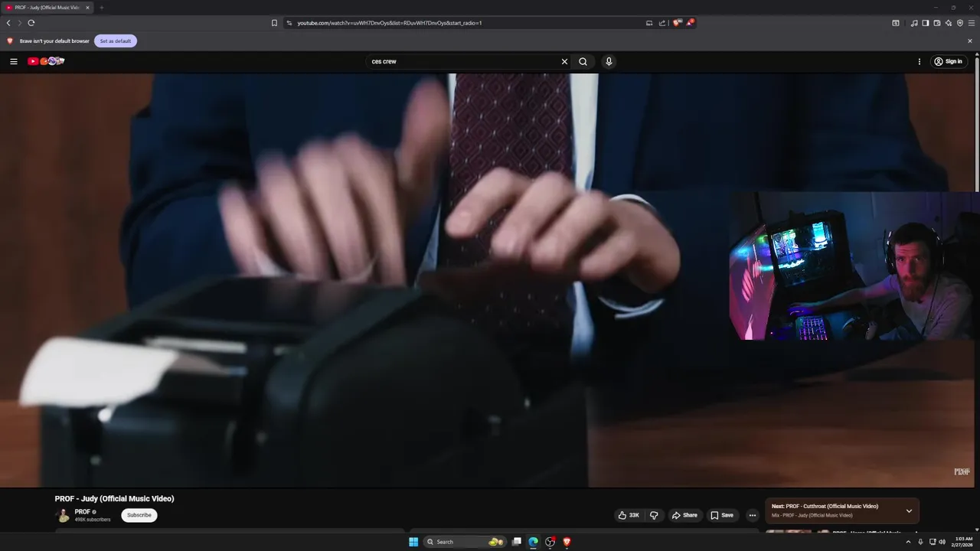Expand the Next: PROF - Cutthroat playlist panel
Viewport: 980px width, 551px height.
pyautogui.click(x=909, y=510)
